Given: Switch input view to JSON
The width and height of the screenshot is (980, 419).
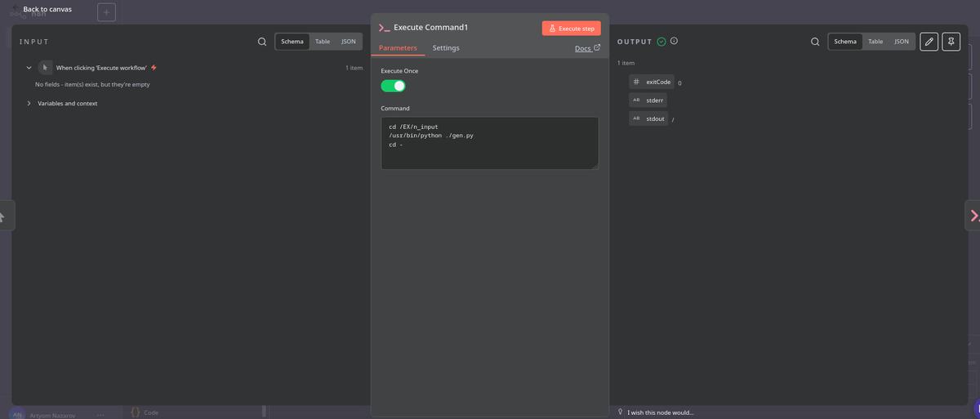Looking at the screenshot, I should click(x=348, y=42).
